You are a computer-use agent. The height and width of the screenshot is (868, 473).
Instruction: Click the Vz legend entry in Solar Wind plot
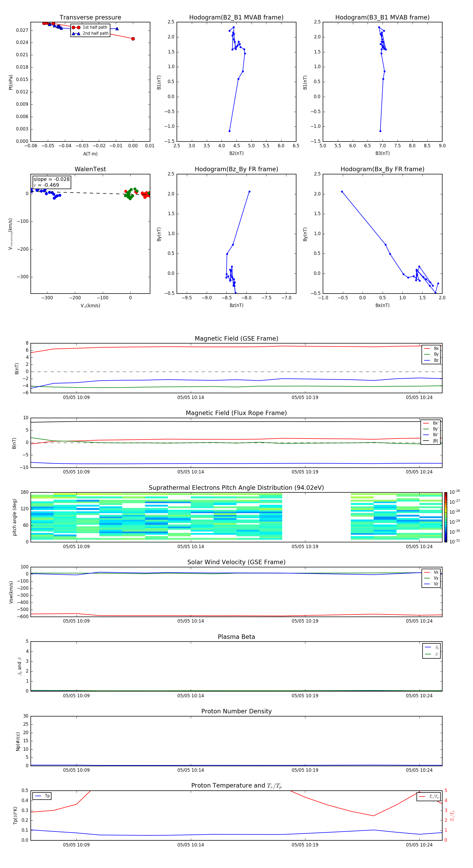(431, 584)
